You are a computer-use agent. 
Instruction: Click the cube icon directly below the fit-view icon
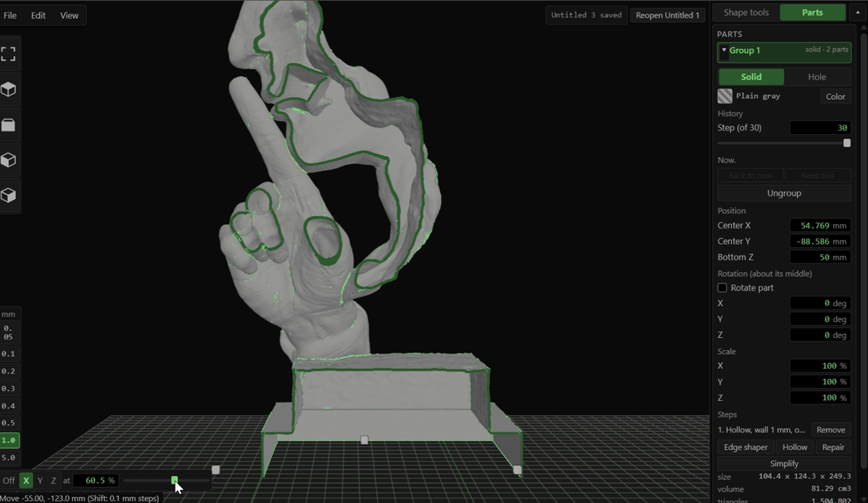(x=8, y=89)
